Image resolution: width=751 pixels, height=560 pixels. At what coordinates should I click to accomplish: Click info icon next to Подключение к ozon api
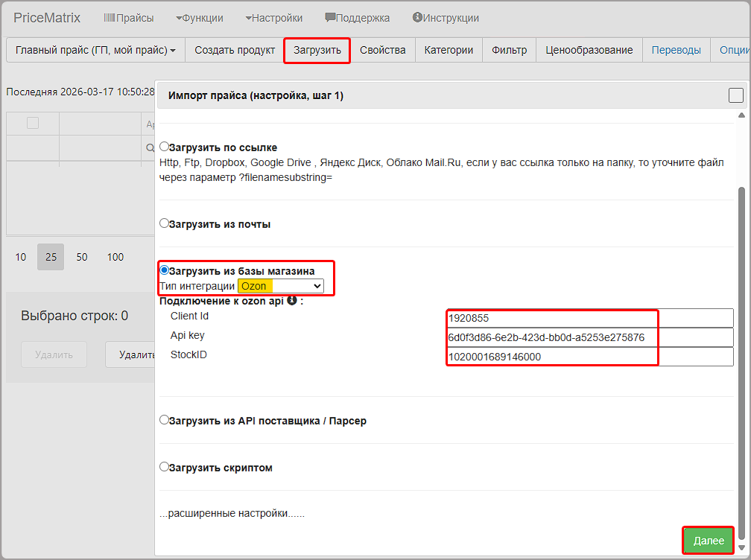click(x=292, y=301)
